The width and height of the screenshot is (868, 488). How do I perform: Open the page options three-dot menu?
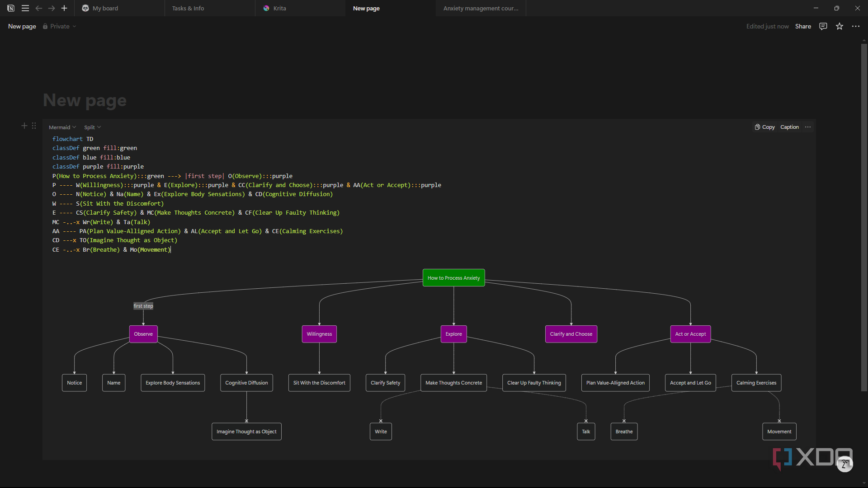(856, 26)
